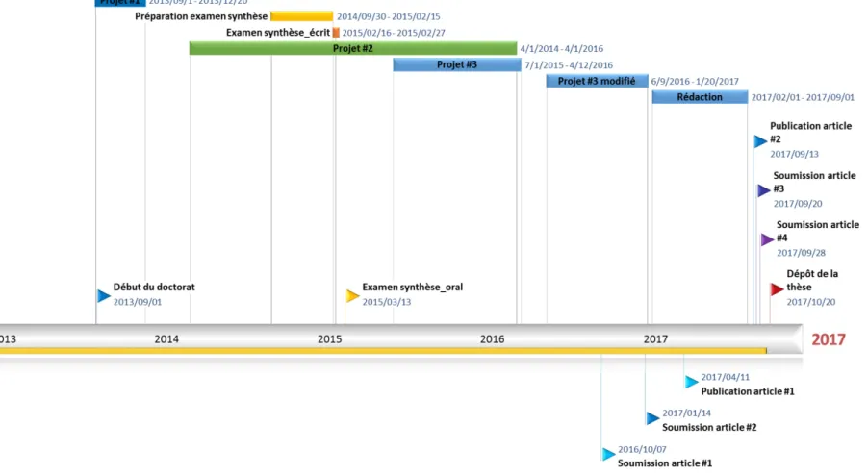Click the Projet #3 modifié bar

597,81
